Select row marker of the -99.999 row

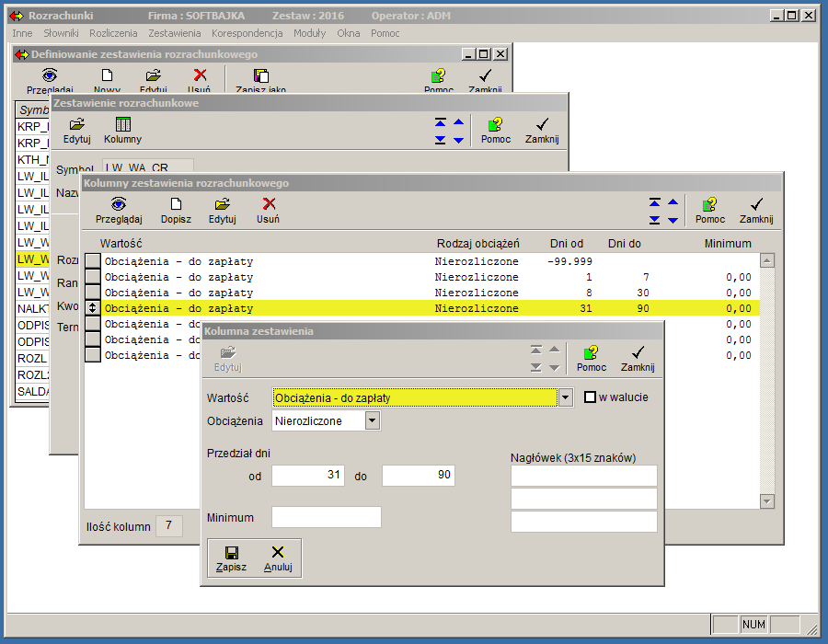92,260
